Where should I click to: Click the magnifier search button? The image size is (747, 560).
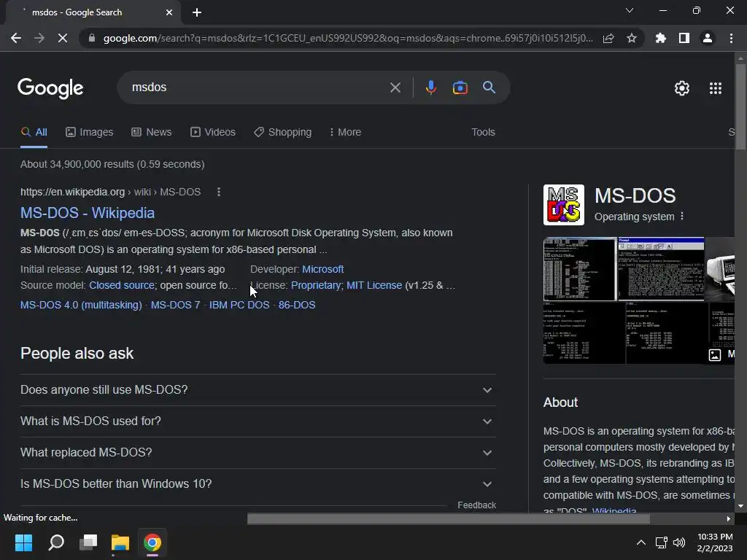click(x=489, y=87)
